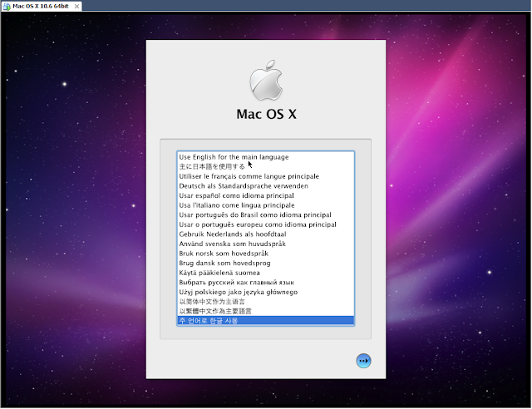This screenshot has height=409, width=532.
Task: Pick Utiliser le français comme langue principale
Action: click(266, 176)
